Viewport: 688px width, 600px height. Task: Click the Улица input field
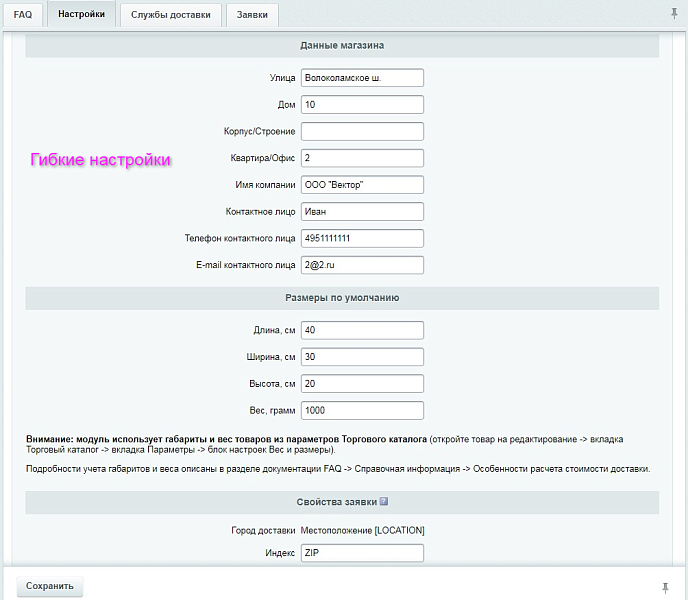362,77
